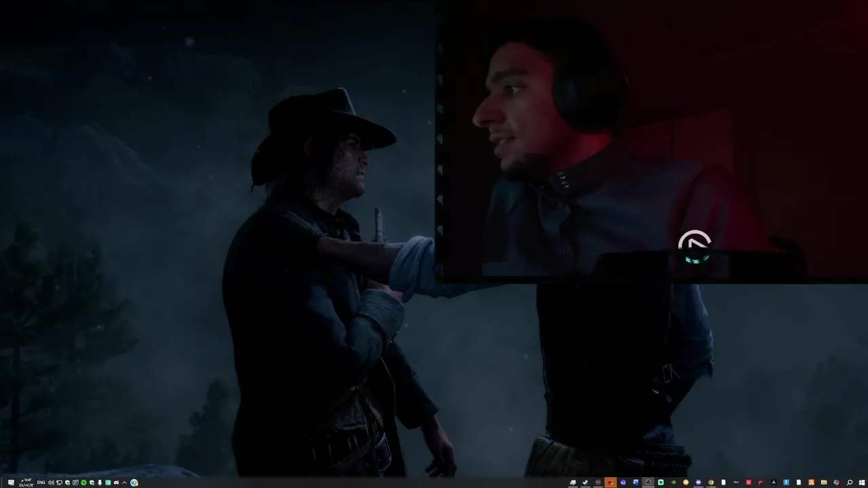The width and height of the screenshot is (868, 488).
Task: Open File Explorer folder icon in taskbar
Action: pyautogui.click(x=824, y=483)
